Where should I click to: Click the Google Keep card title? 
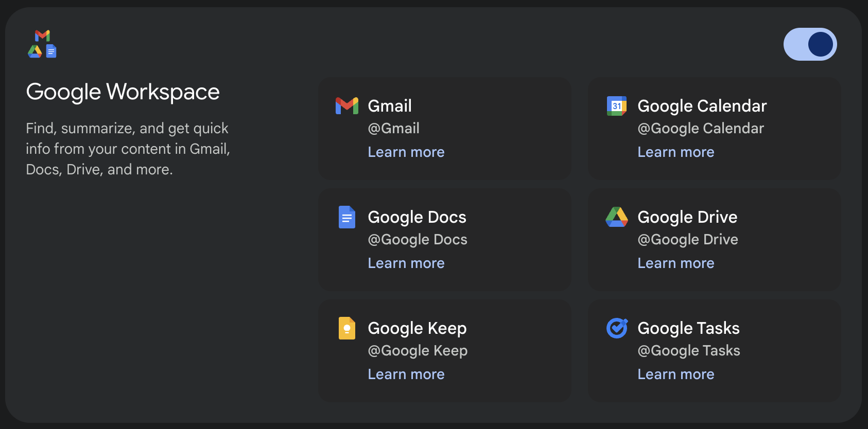click(418, 329)
